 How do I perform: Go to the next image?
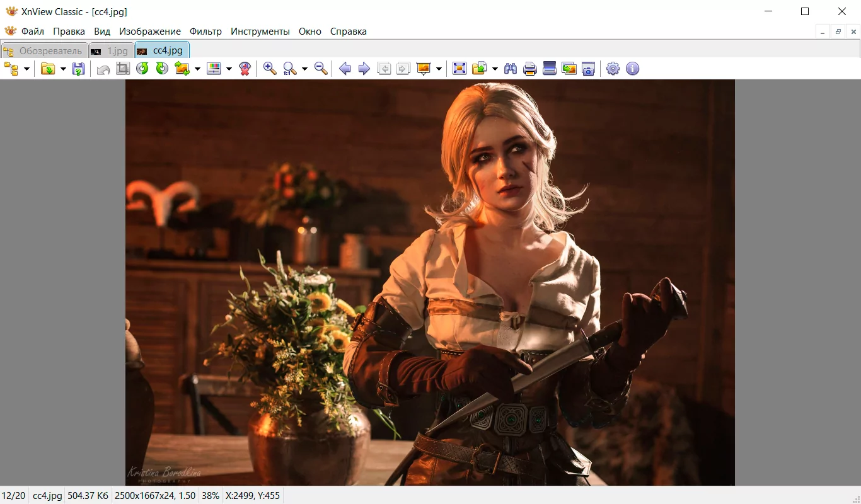[x=364, y=69]
